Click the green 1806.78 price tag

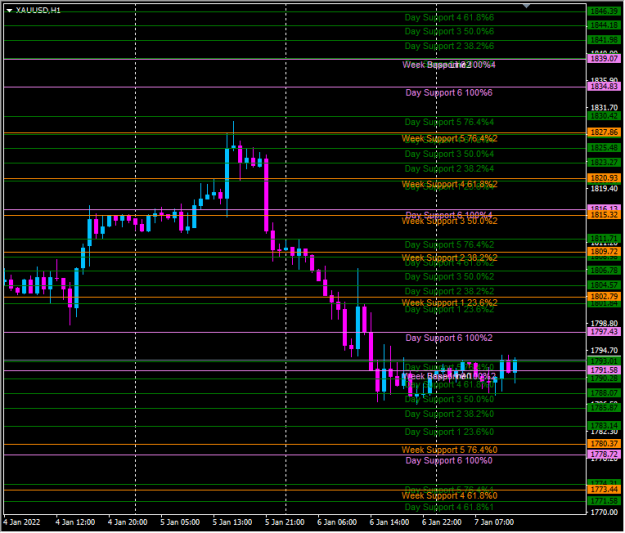pyautogui.click(x=604, y=270)
